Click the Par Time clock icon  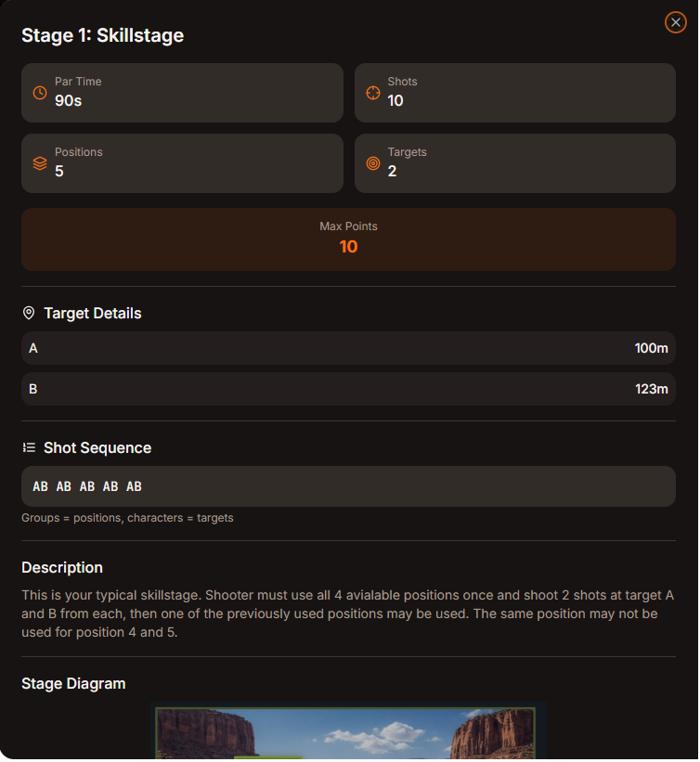coord(40,93)
